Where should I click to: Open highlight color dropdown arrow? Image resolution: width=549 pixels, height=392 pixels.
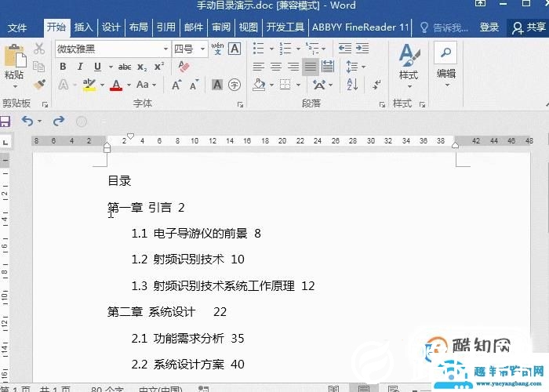point(102,85)
